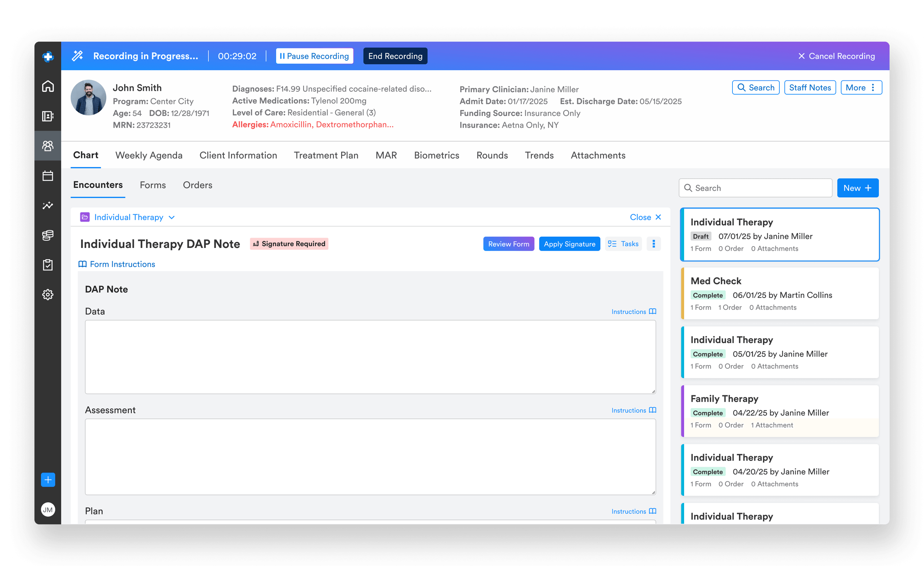Open the More dropdown in patient header
Image resolution: width=924 pixels, height=566 pixels.
point(861,88)
